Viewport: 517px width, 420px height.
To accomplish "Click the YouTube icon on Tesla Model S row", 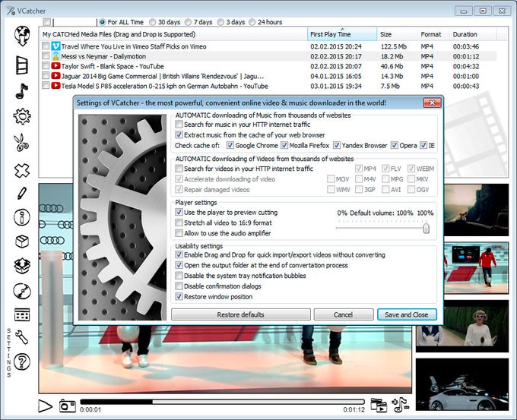I will [56, 86].
